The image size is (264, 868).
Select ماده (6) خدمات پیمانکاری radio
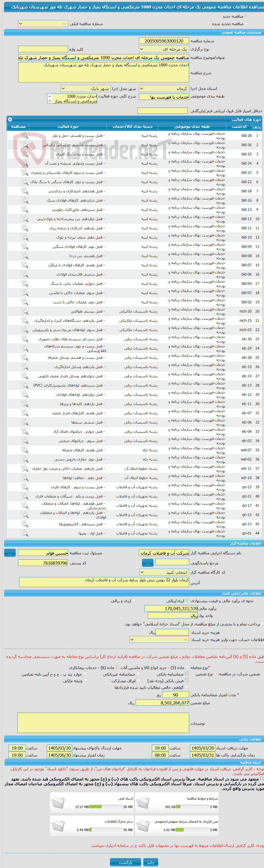pos(117,667)
